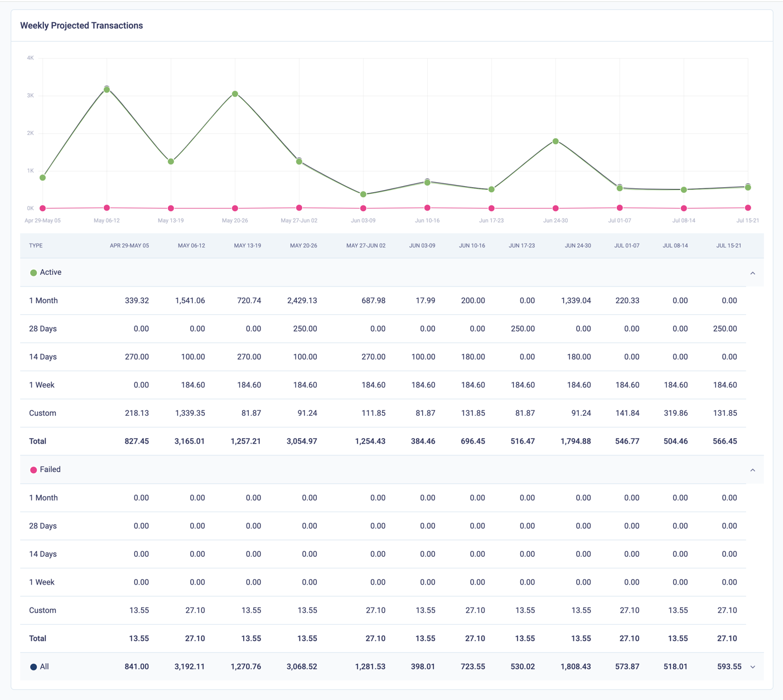Collapse the Failed section chevron
The image size is (783, 700).
pos(752,470)
